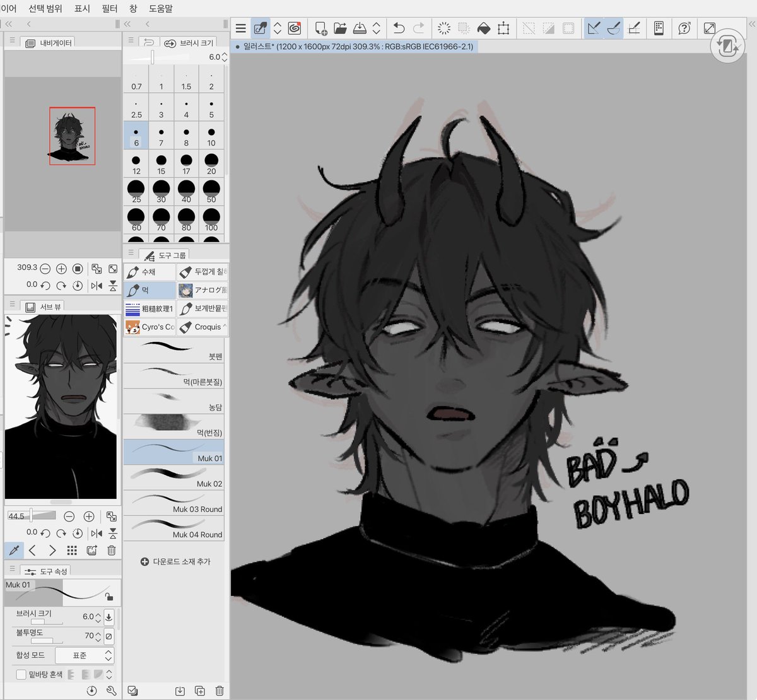The height and width of the screenshot is (700, 757).
Task: Redo the last undone action
Action: (418, 28)
